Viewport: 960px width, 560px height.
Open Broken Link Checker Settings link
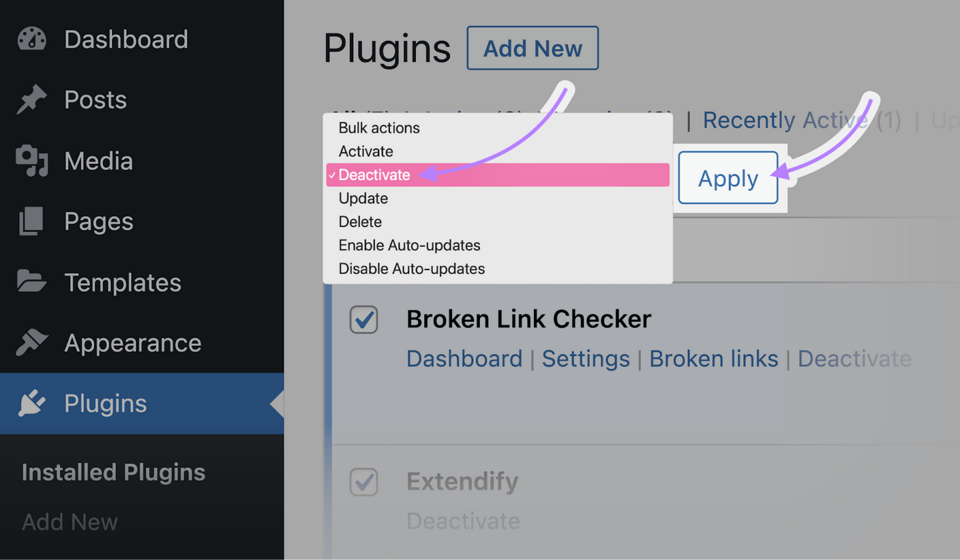585,359
